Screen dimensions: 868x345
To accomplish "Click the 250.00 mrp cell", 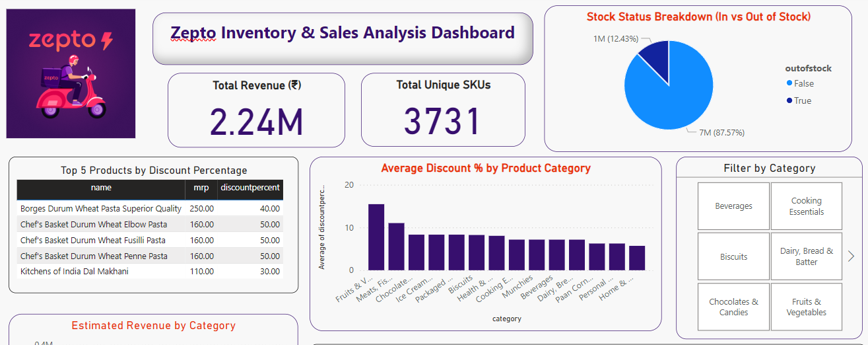I will (201, 208).
